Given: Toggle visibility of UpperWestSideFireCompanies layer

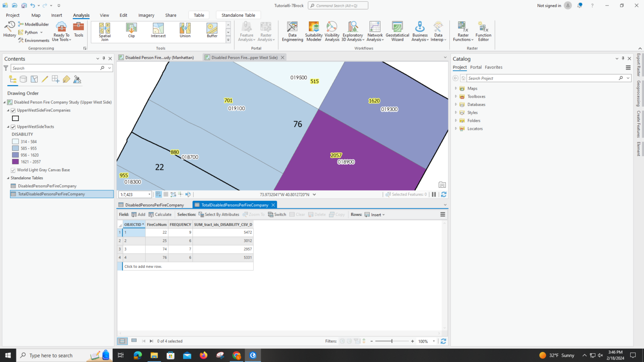Looking at the screenshot, I should [x=12, y=110].
